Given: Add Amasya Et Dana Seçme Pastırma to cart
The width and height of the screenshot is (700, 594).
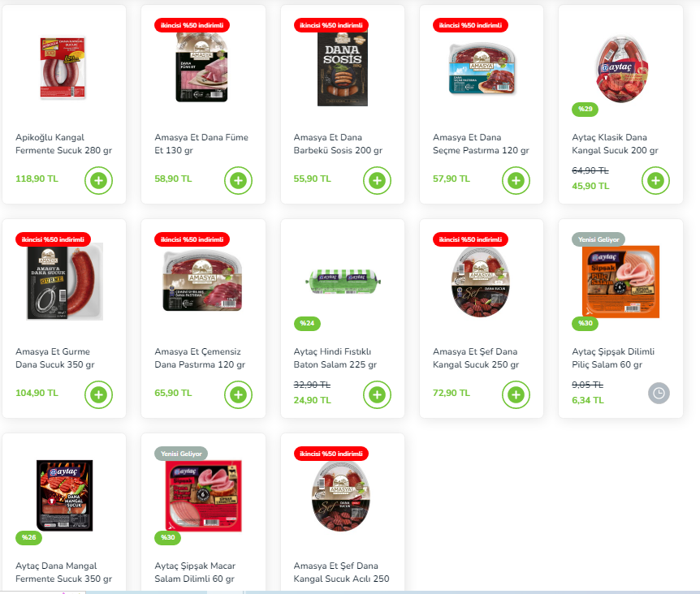Looking at the screenshot, I should pos(516,181).
